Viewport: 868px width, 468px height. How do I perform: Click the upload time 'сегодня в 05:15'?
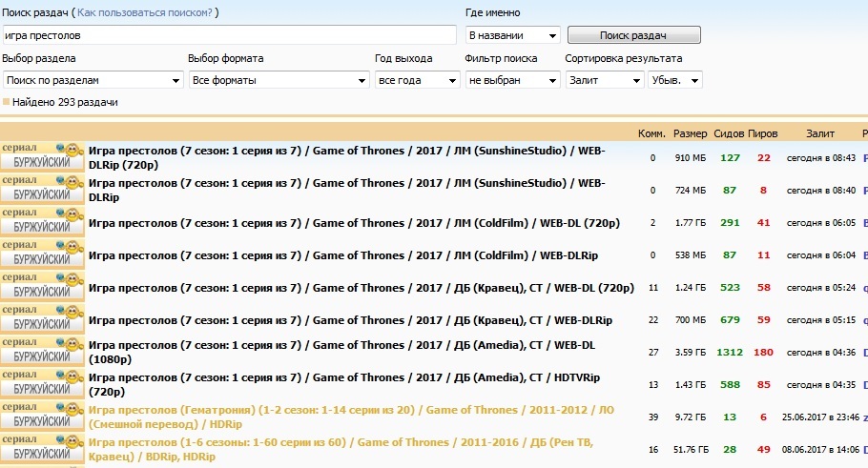[821, 319]
